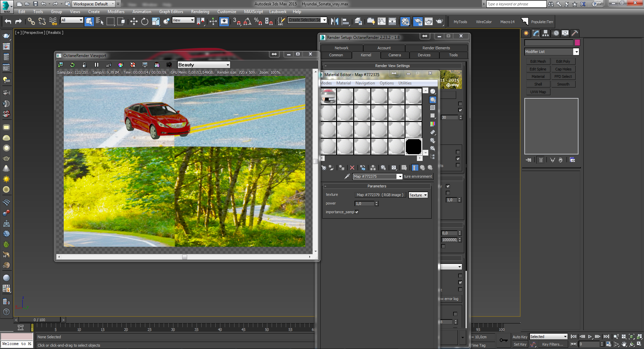
Task: Open the Rendering menu
Action: [x=200, y=11]
